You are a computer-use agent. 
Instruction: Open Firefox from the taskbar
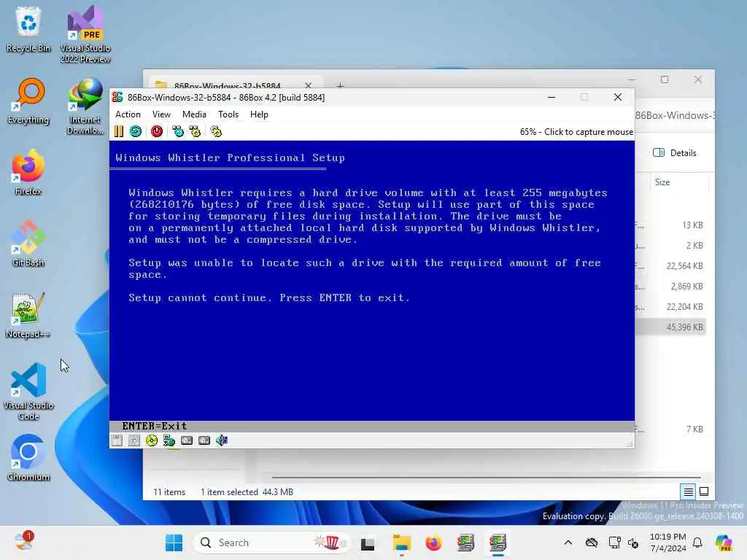point(433,542)
